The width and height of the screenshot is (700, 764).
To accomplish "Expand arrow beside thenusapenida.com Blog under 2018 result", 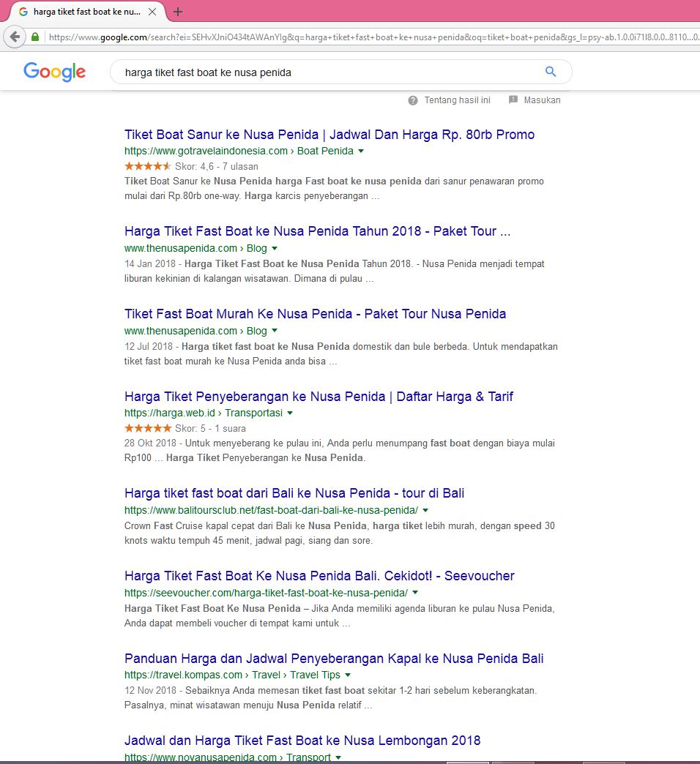I will (x=275, y=249).
